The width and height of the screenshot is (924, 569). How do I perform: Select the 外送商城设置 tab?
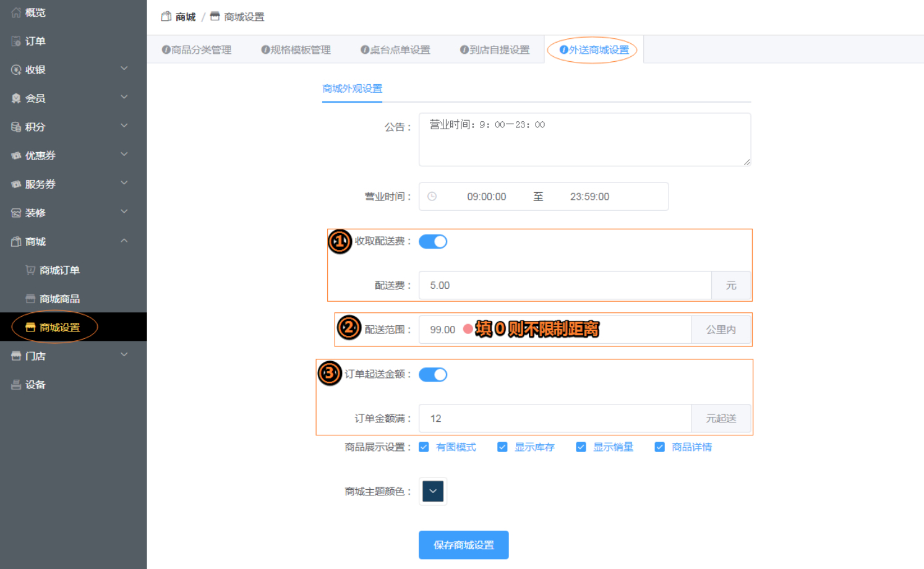[594, 49]
